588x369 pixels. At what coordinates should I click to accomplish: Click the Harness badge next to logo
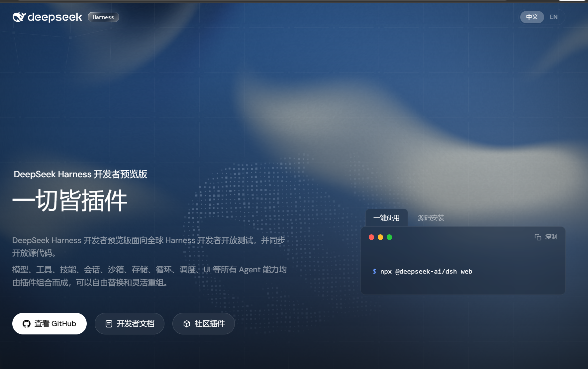coord(103,17)
